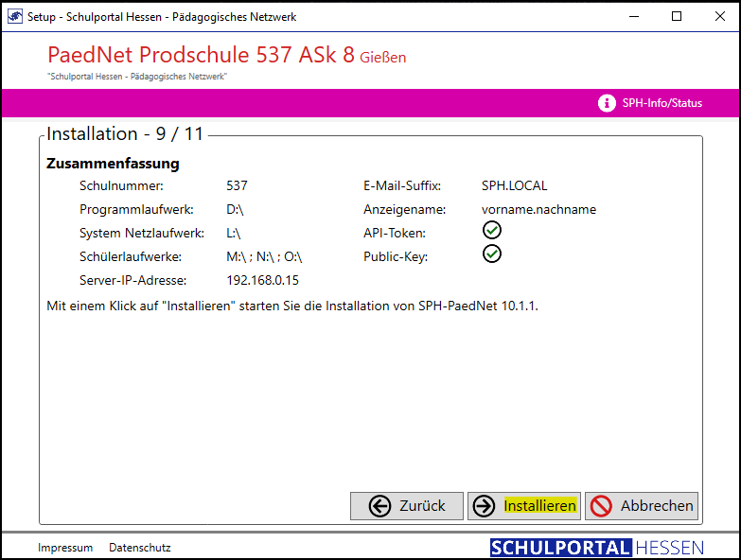Screen dimensions: 741x560
Task: Select the server IP address 192.168.0.15
Action: click(262, 280)
